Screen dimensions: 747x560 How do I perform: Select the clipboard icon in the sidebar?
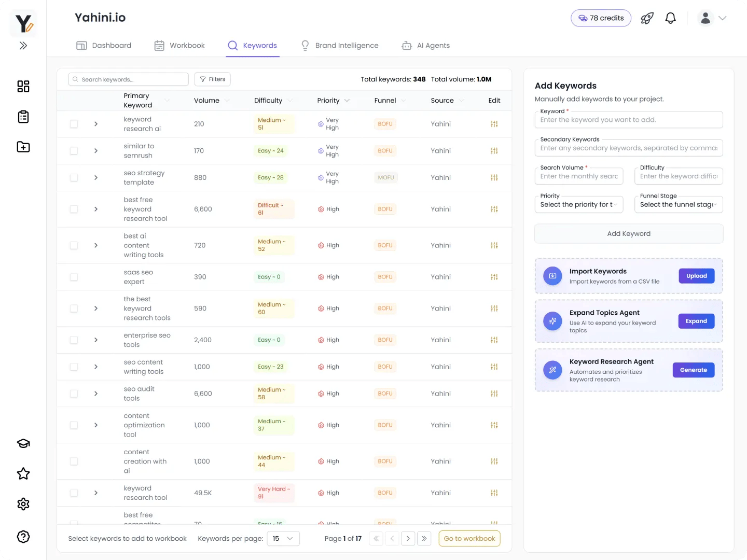(23, 117)
